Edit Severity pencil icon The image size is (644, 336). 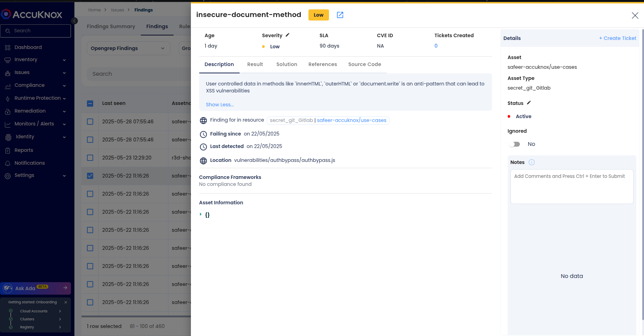[288, 35]
